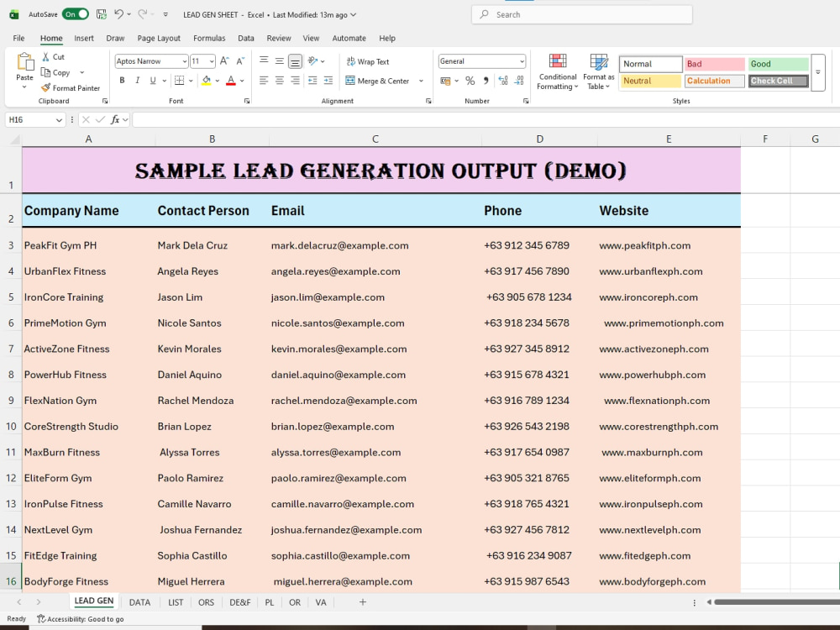Click the Increase Decimal icon
This screenshot has height=630, width=840.
(503, 81)
